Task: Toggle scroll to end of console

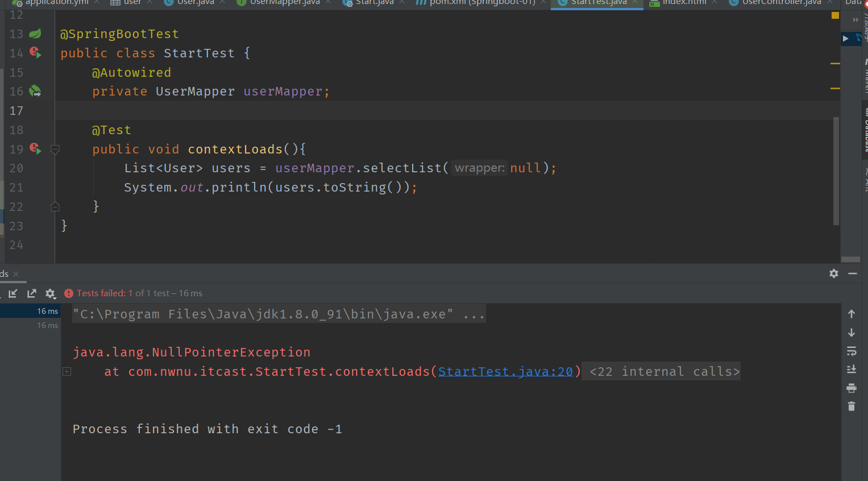Action: point(852,370)
